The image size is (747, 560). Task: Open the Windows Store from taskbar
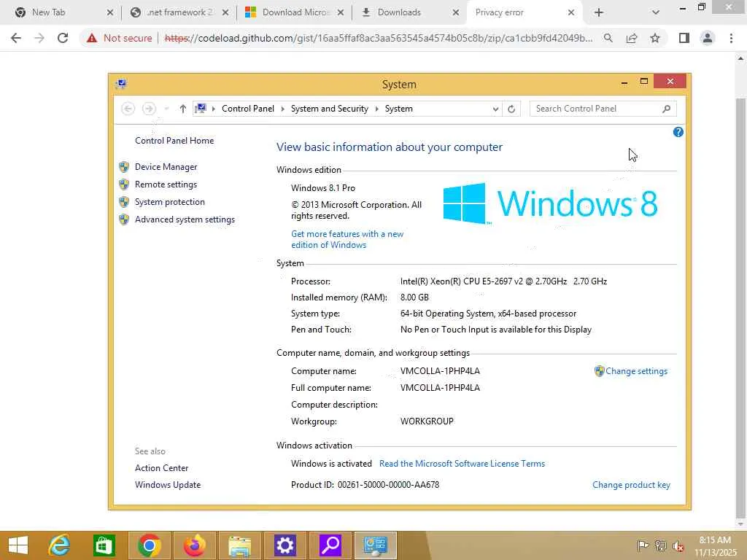(104, 545)
